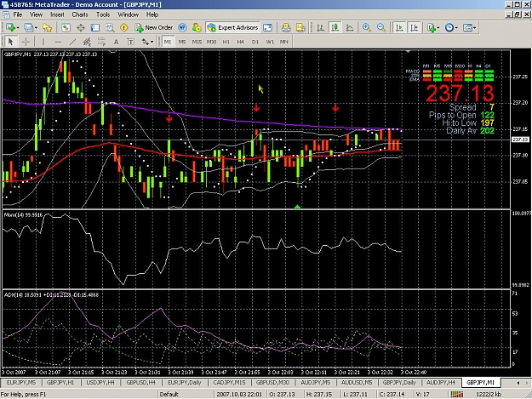Toggle the Expert Advisors button
Image resolution: width=532 pixels, height=399 pixels.
point(232,27)
